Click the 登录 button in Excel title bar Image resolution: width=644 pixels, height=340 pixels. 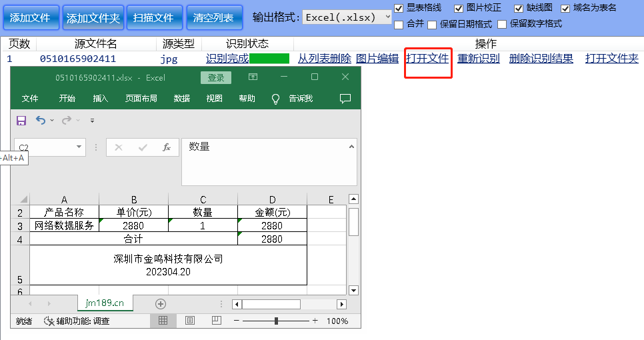[x=216, y=77]
